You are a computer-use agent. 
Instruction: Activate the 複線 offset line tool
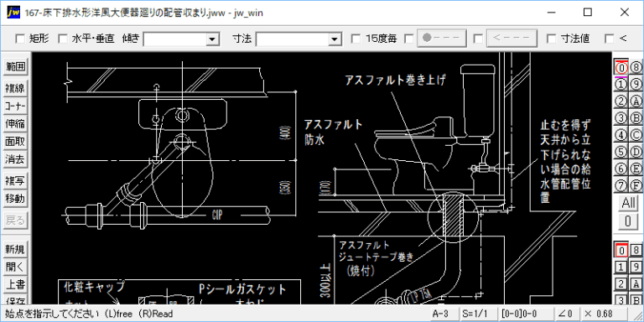15,88
